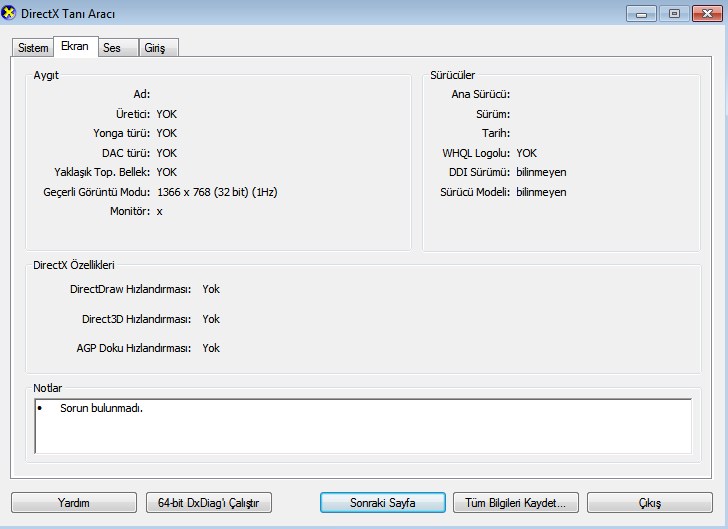Viewport: 728px width, 529px height.
Task: Click the 'Notlar' group title
Action: coord(47,388)
